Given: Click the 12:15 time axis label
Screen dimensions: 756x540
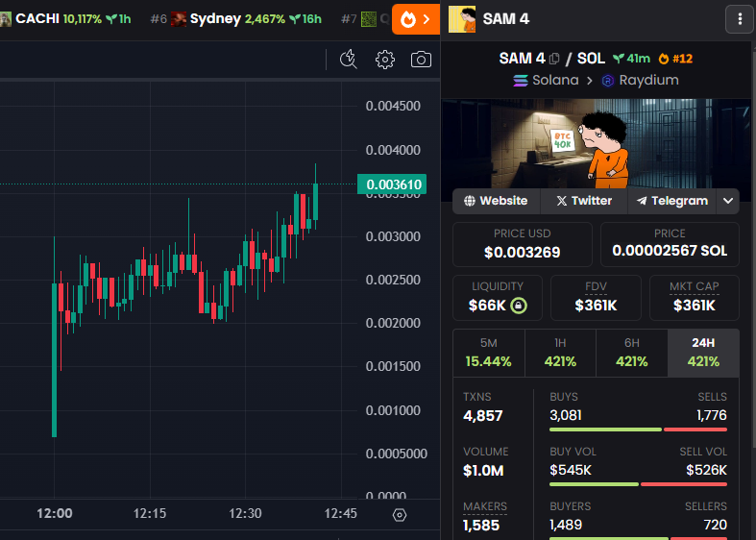Looking at the screenshot, I should [150, 513].
